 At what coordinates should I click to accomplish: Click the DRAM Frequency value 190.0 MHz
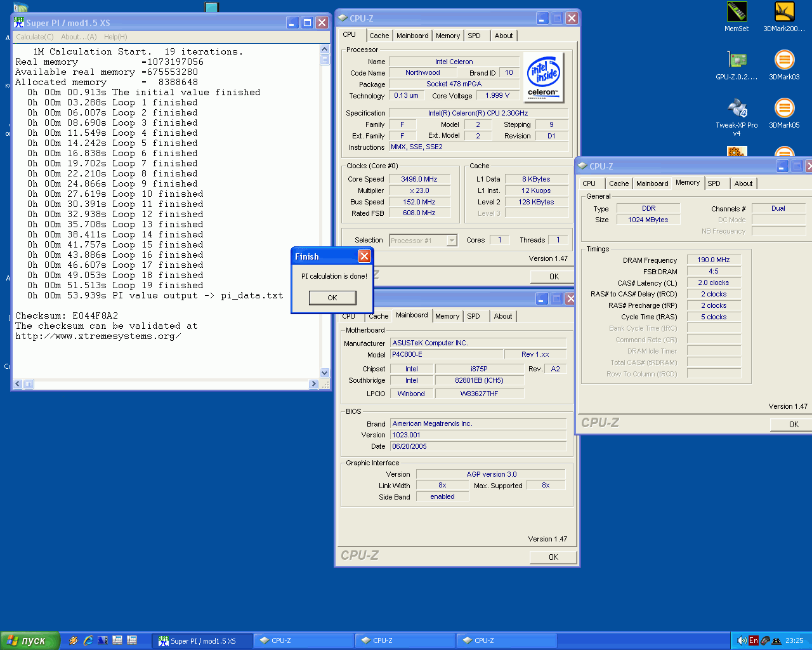[714, 260]
